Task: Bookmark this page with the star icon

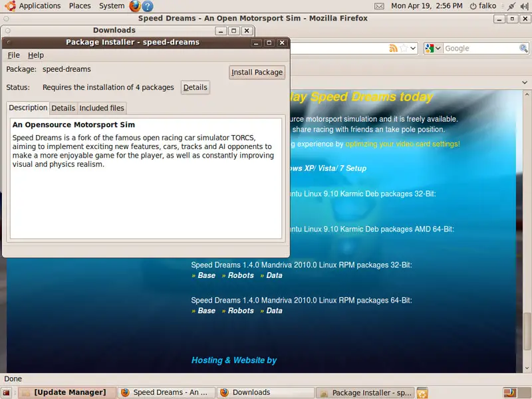Action: 404,48
